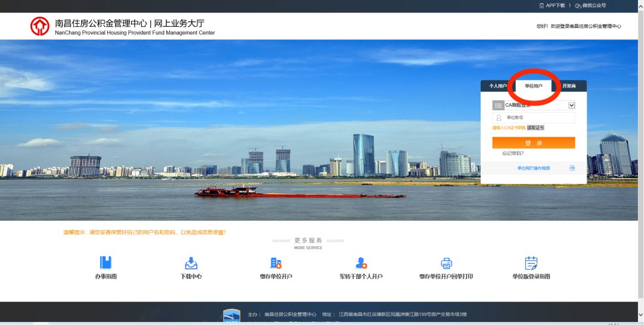Viewport: 644px width, 325px height.
Task: Click the 军转干部个人开户 icon
Action: 361,263
